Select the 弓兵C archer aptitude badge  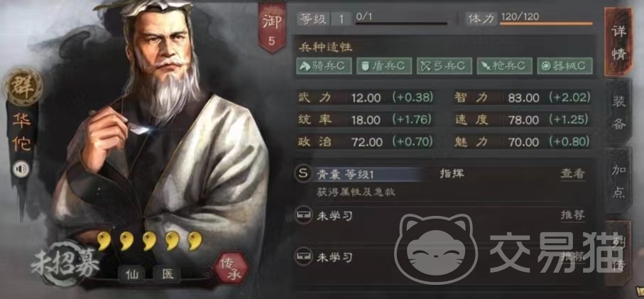pyautogui.click(x=444, y=66)
